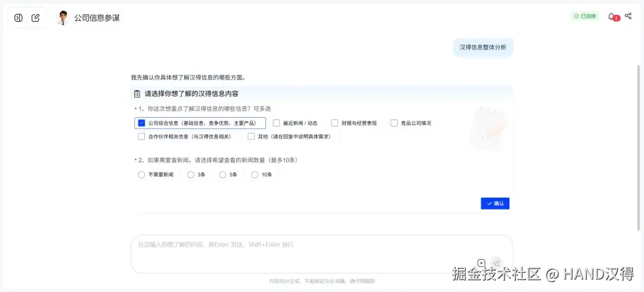The image size is (644, 292).
Task: Check 最近新闻 / 动态 option
Action: pyautogui.click(x=277, y=123)
